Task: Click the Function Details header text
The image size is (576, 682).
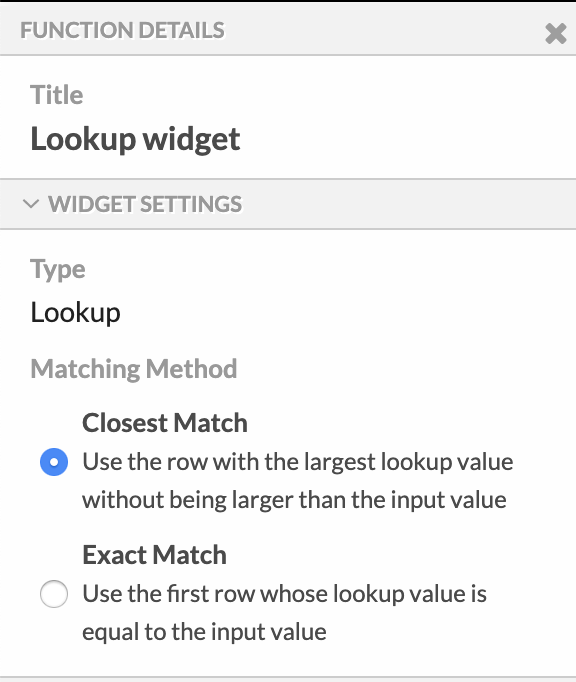Action: point(122,30)
